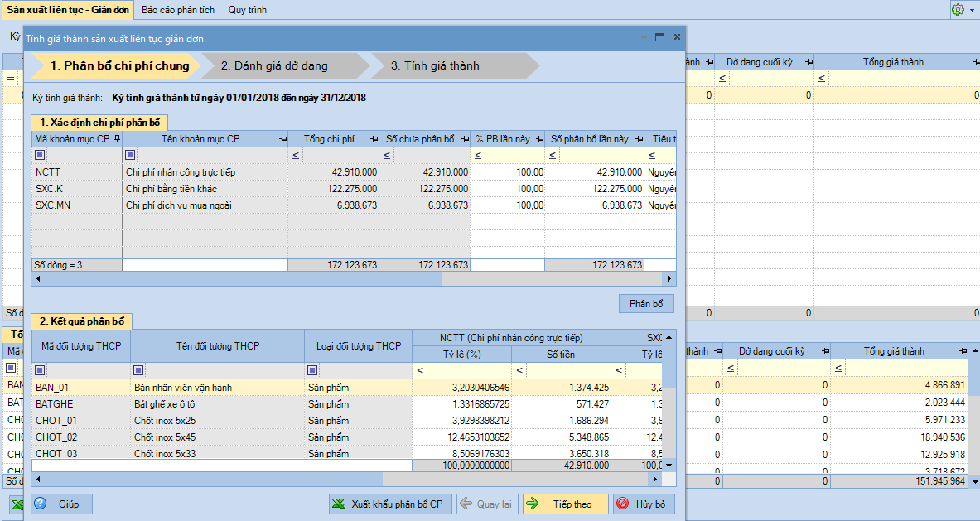980x521 pixels.
Task: Click the ≤ operator under NCTT 'Số tiền'
Action: point(519,370)
